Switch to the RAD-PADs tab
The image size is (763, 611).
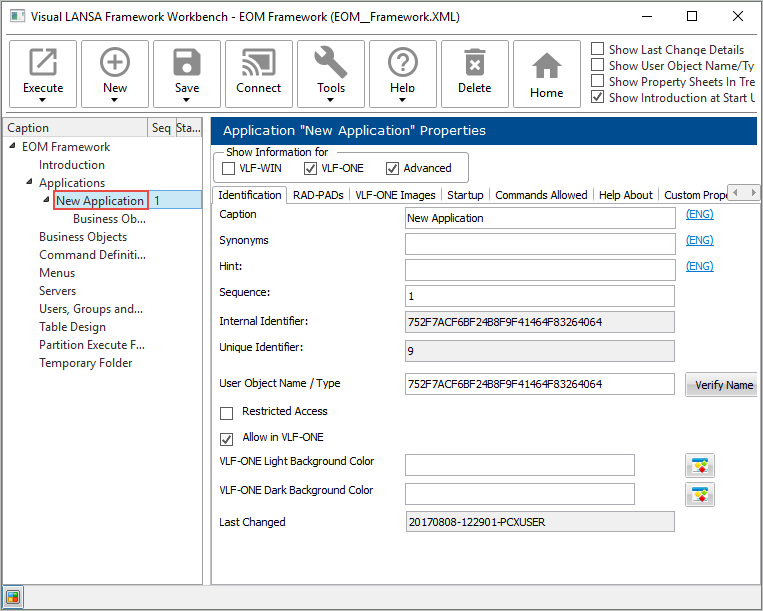point(318,195)
